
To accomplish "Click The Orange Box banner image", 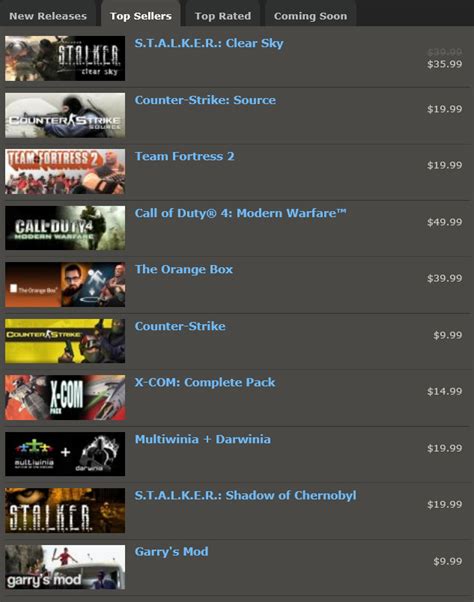I will 65,284.
